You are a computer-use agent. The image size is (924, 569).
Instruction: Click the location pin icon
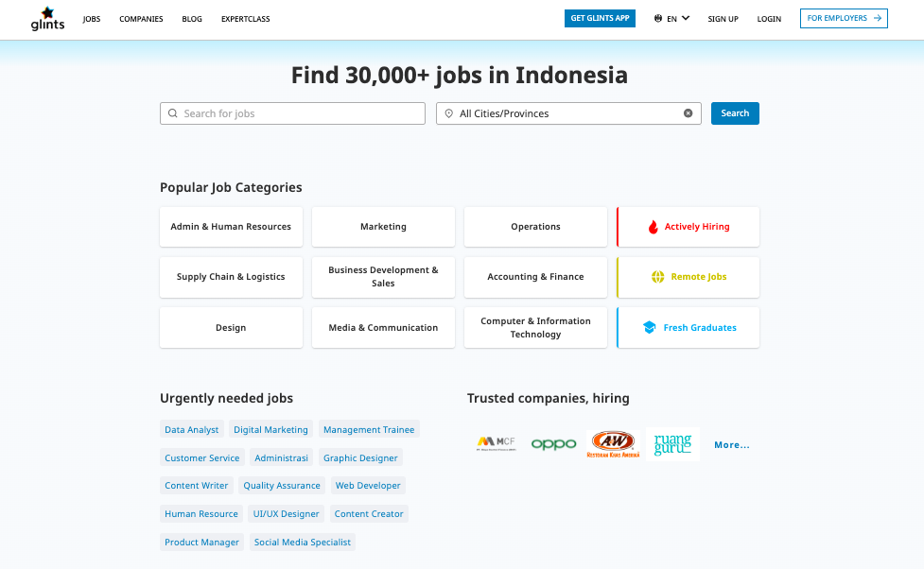449,113
